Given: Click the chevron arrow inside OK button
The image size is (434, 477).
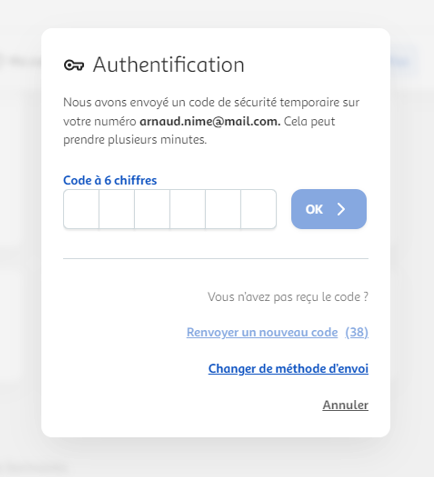Looking at the screenshot, I should (341, 209).
